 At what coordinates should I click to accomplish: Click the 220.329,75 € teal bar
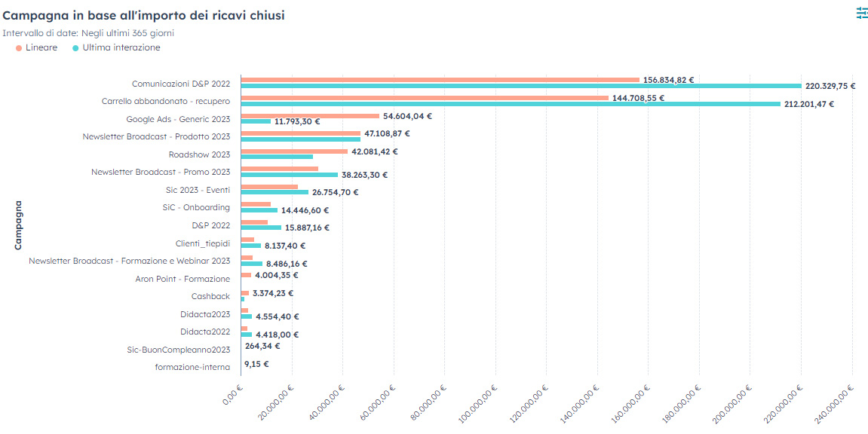click(x=520, y=86)
